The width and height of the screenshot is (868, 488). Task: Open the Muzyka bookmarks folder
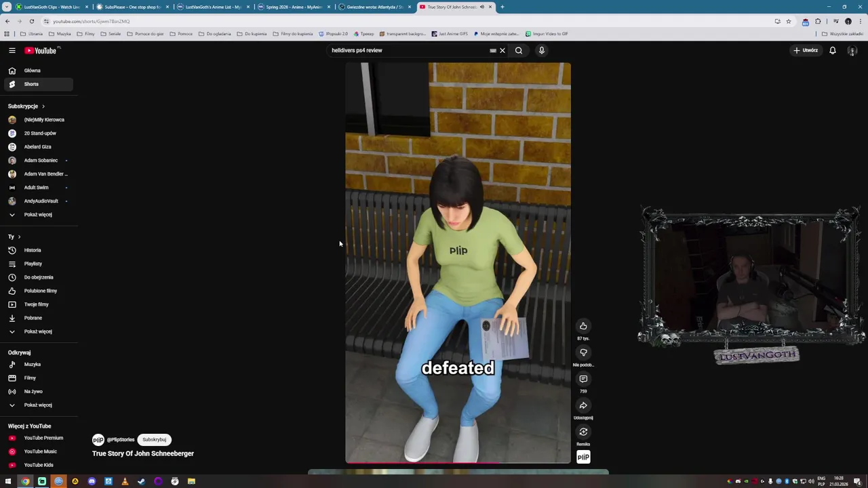click(60, 34)
